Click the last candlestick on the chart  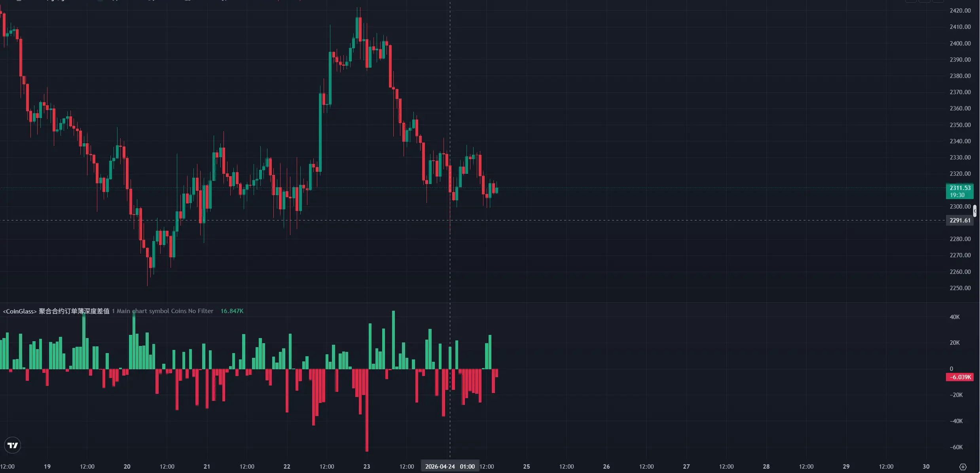[x=497, y=190]
